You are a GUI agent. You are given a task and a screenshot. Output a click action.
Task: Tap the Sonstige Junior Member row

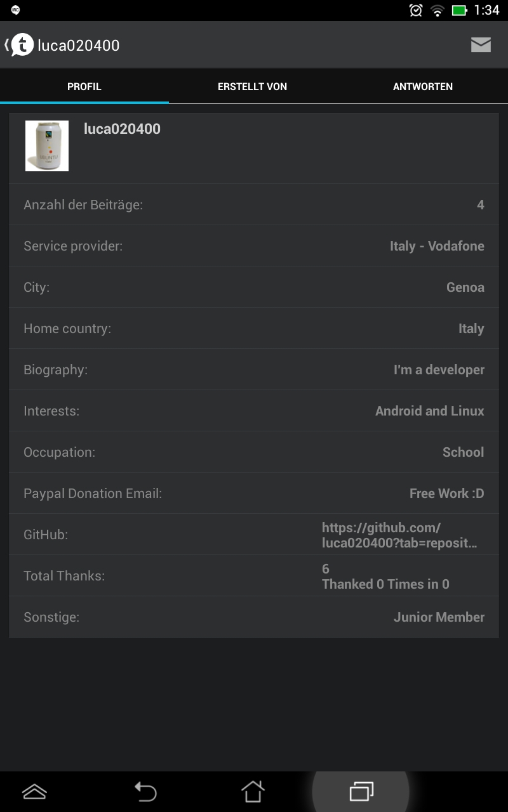click(x=254, y=617)
